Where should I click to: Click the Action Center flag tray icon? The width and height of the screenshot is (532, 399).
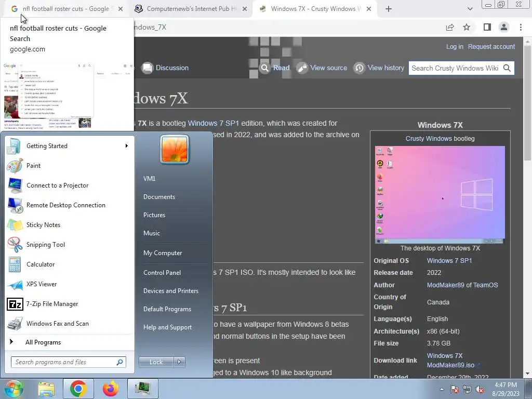pyautogui.click(x=455, y=390)
